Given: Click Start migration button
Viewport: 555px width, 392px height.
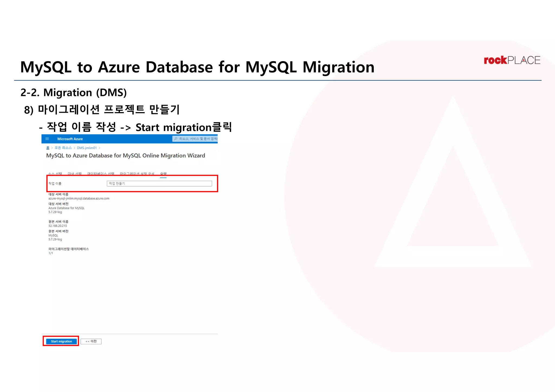Looking at the screenshot, I should pos(61,341).
